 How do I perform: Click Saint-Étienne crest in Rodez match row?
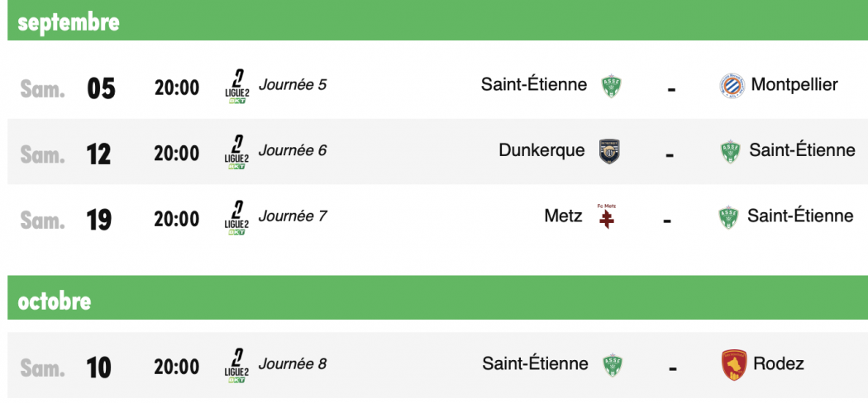(x=612, y=365)
